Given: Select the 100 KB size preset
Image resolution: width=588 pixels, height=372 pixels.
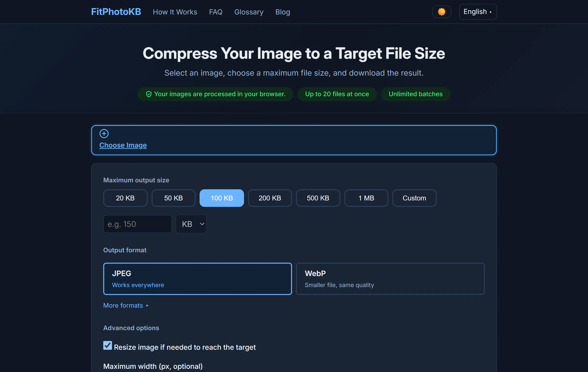Looking at the screenshot, I should click(222, 198).
